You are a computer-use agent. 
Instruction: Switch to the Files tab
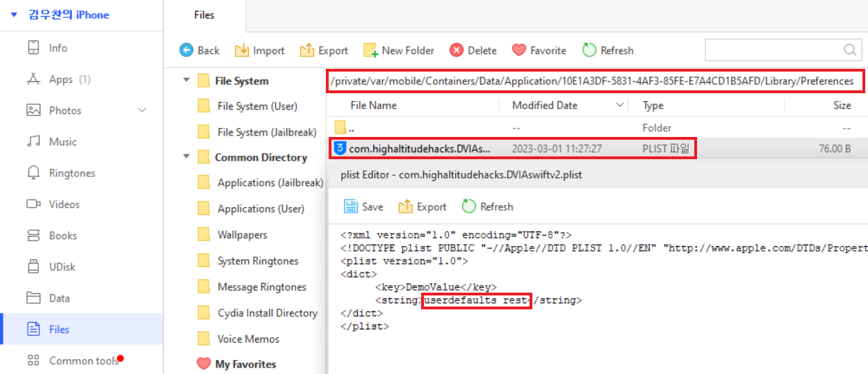(204, 15)
